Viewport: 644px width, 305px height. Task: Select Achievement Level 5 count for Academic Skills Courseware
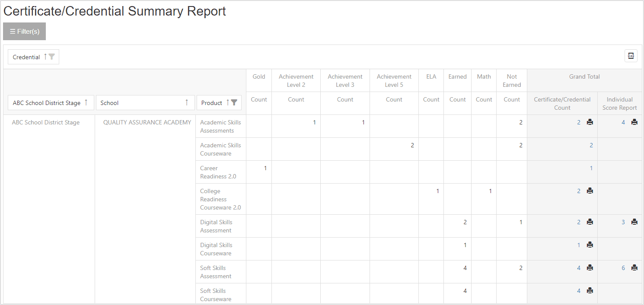[x=412, y=145]
